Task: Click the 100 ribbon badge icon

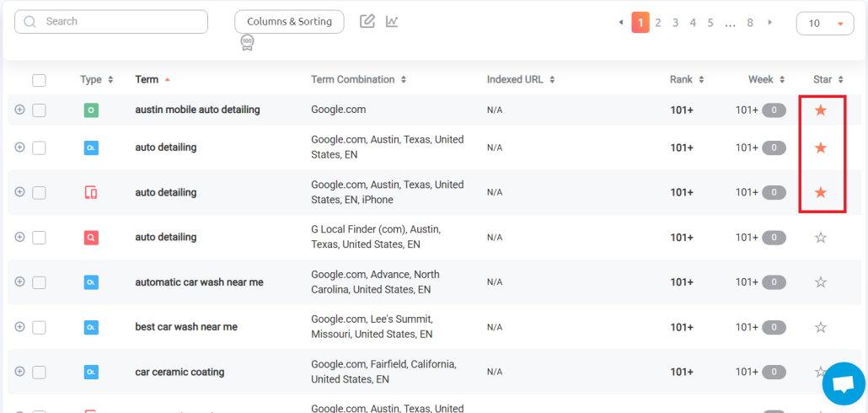Action: [247, 43]
